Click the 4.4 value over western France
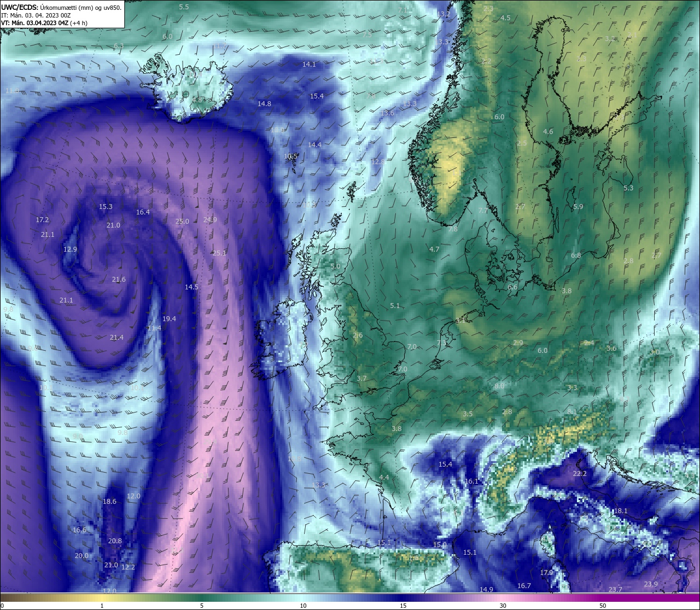The image size is (700, 610). pyautogui.click(x=384, y=478)
